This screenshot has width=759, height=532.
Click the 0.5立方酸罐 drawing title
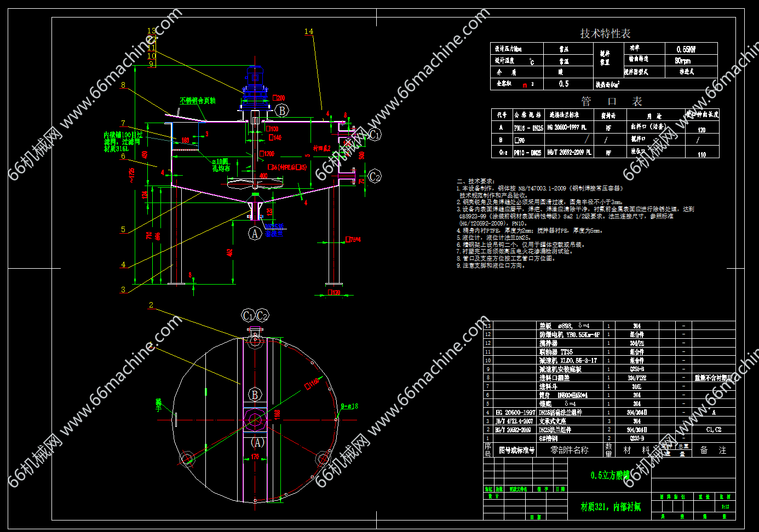pyautogui.click(x=610, y=475)
